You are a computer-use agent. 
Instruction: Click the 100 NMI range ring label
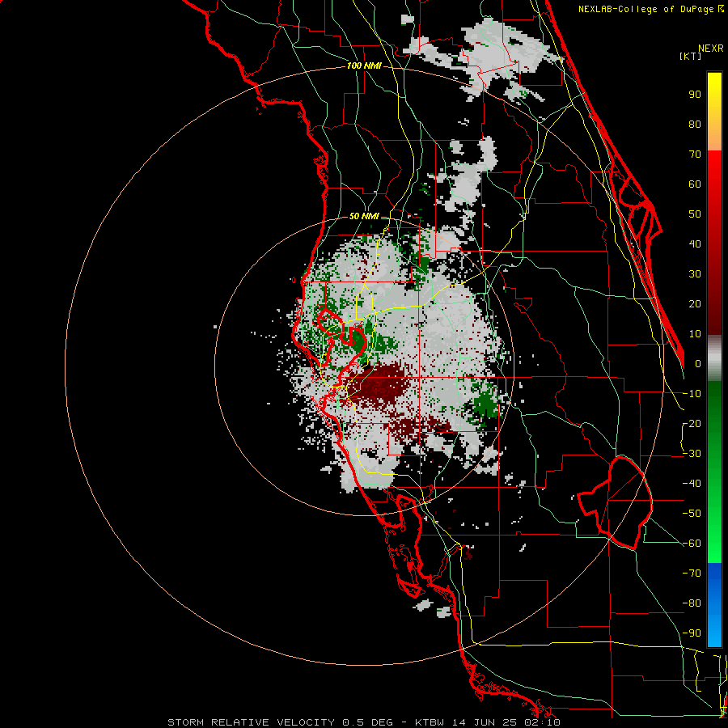tap(364, 66)
